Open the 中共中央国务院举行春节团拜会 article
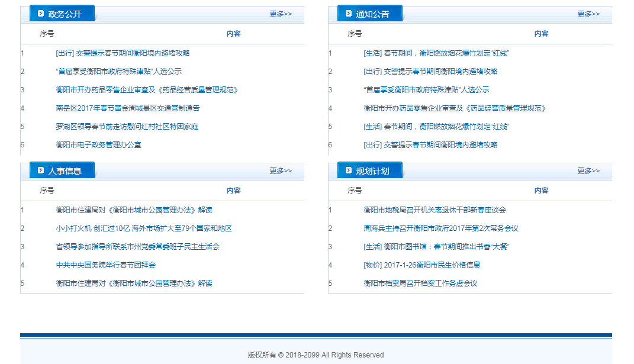 coord(106,265)
